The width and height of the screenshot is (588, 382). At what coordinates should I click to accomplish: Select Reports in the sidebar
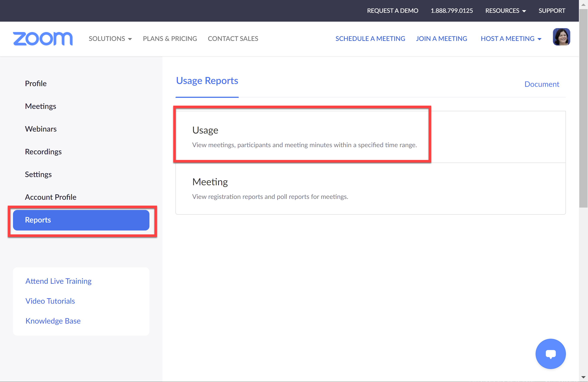(81, 220)
